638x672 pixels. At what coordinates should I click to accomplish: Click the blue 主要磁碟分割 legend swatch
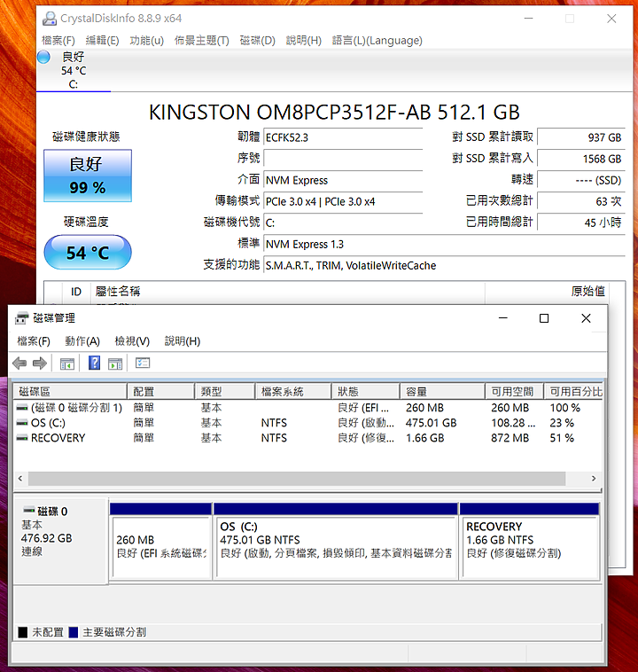74,632
